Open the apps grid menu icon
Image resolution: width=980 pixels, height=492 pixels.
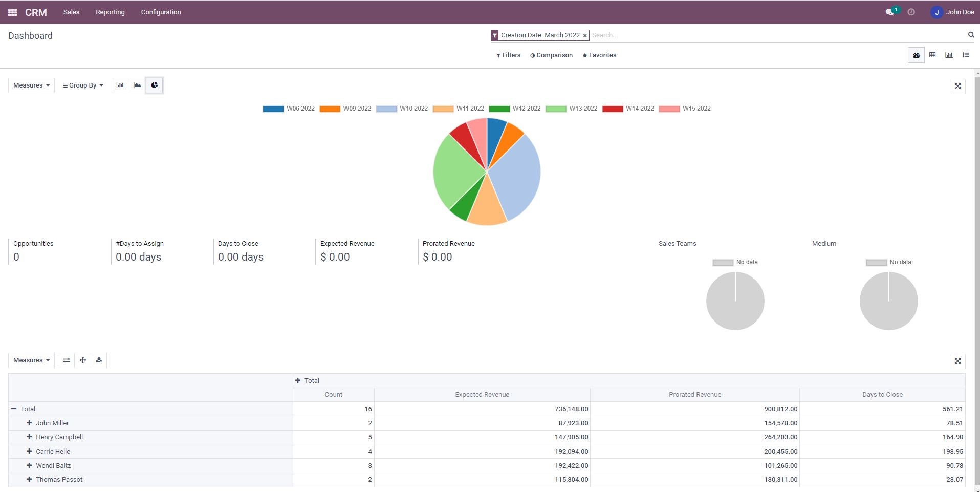click(12, 12)
